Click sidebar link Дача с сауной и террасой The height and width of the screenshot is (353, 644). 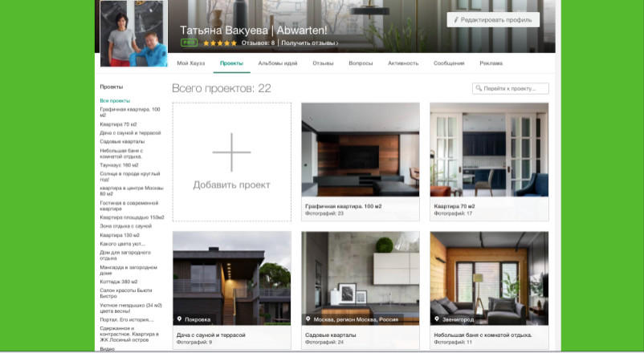(130, 133)
